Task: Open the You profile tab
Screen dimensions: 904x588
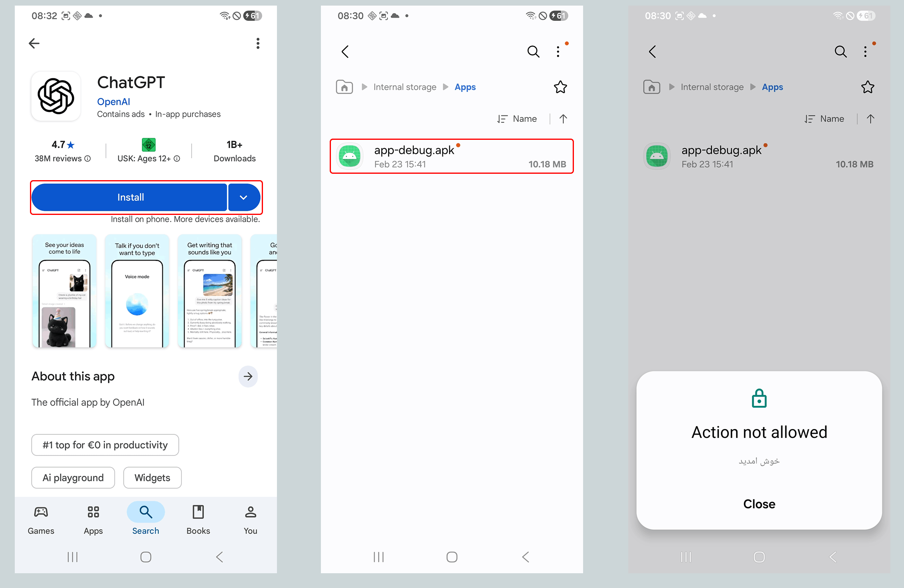Action: pyautogui.click(x=251, y=520)
